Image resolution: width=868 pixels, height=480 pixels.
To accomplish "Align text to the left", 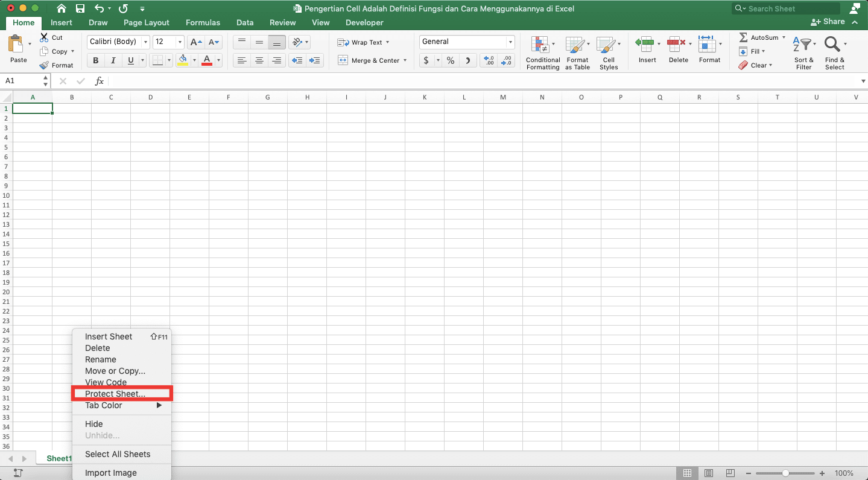I will (242, 60).
